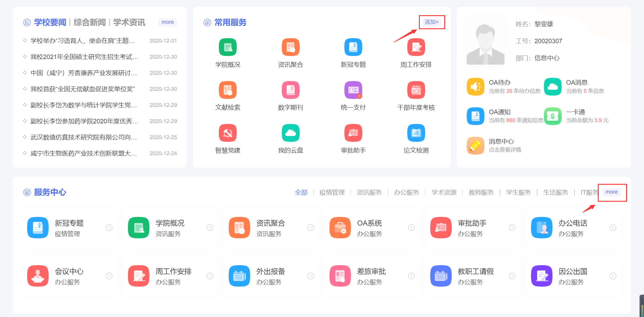Select the 学生服务 category tab
The height and width of the screenshot is (317, 644).
click(x=518, y=192)
